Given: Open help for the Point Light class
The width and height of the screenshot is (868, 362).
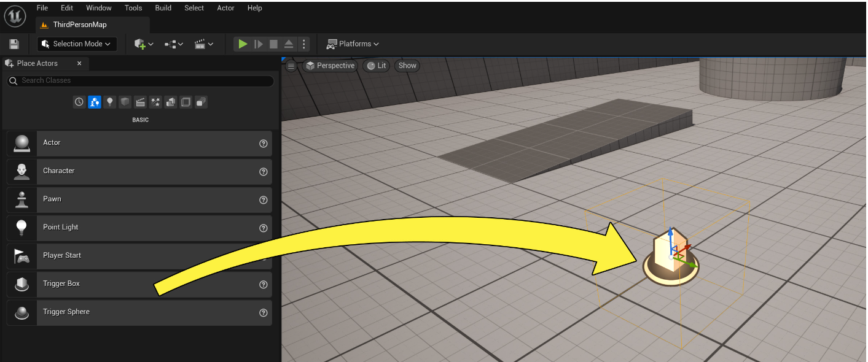Looking at the screenshot, I should coord(264,228).
